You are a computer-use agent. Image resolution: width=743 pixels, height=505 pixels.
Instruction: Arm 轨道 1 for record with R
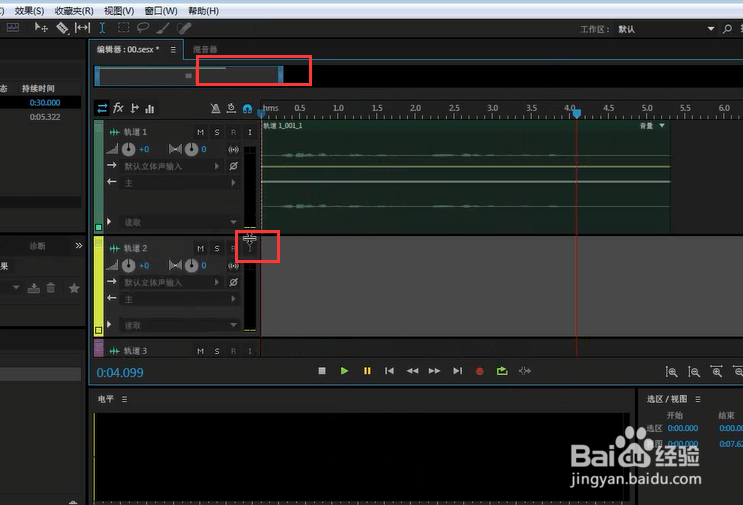coord(233,132)
